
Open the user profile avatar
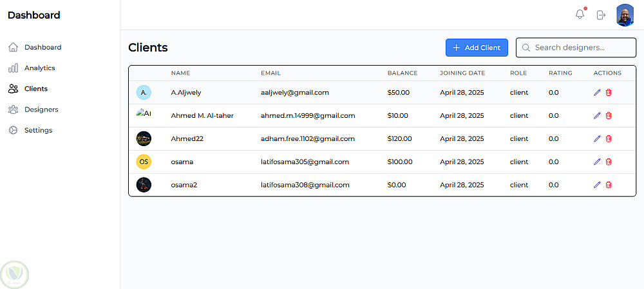click(625, 15)
